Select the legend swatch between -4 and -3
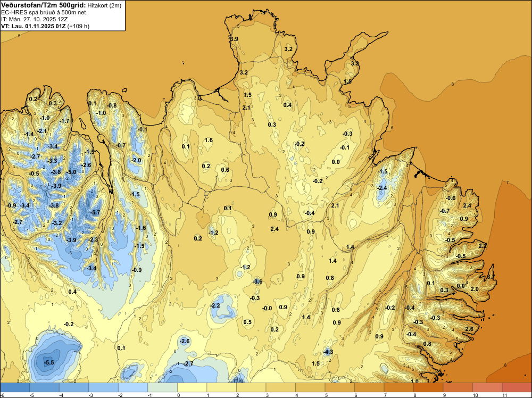Viewport: 532px width, 398px height. click(74, 387)
